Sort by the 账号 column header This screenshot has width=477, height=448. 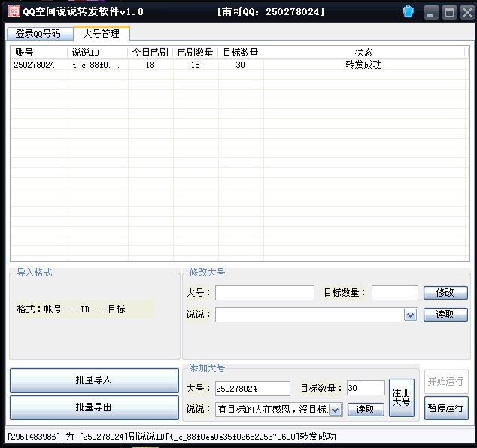coord(39,53)
